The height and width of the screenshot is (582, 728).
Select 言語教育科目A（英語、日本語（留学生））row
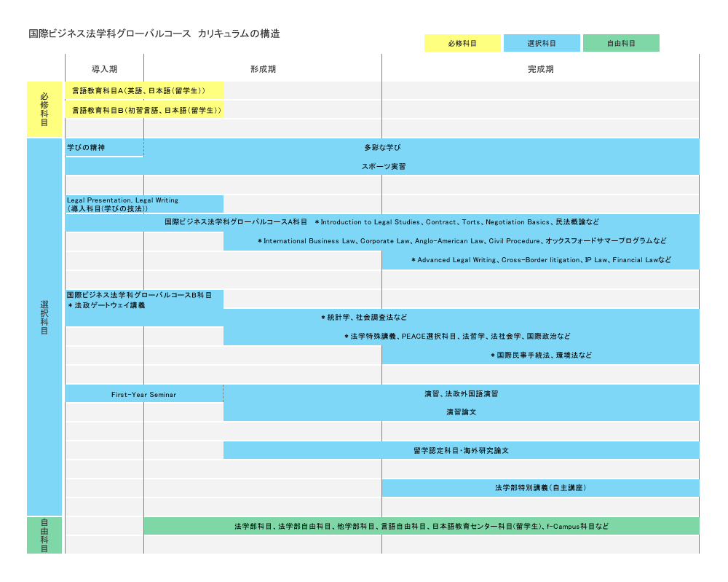point(144,90)
